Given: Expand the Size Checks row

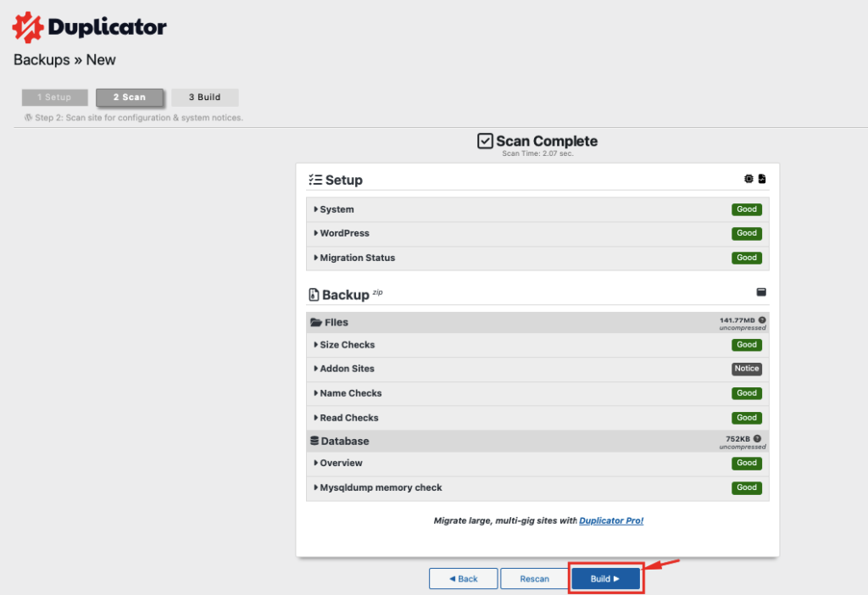Looking at the screenshot, I should click(x=537, y=345).
